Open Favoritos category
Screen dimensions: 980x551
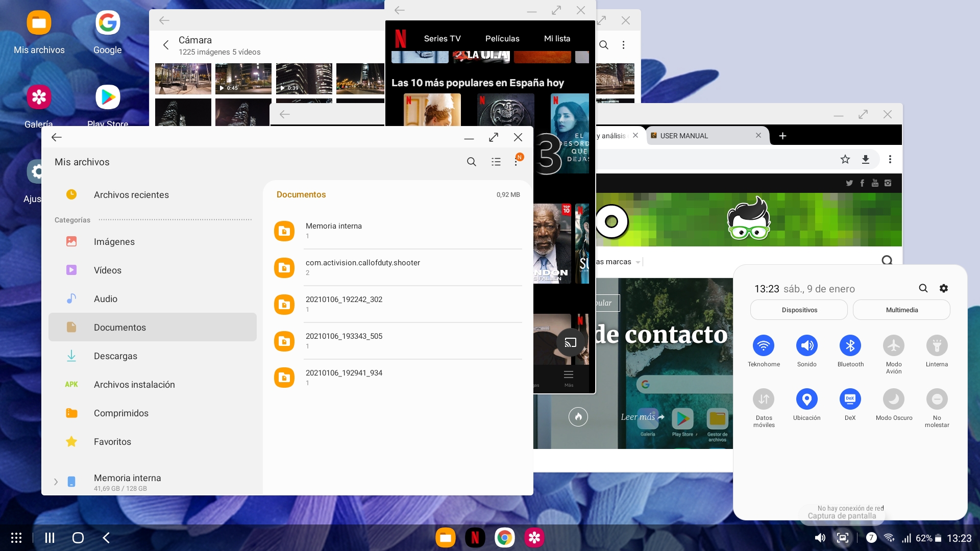(x=153, y=442)
